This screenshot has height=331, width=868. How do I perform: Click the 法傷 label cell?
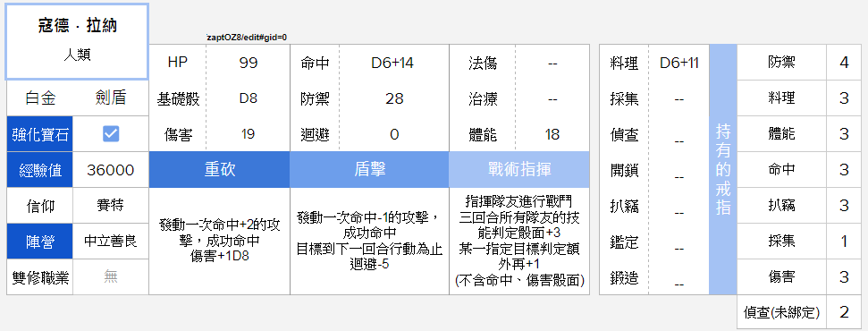click(x=482, y=63)
